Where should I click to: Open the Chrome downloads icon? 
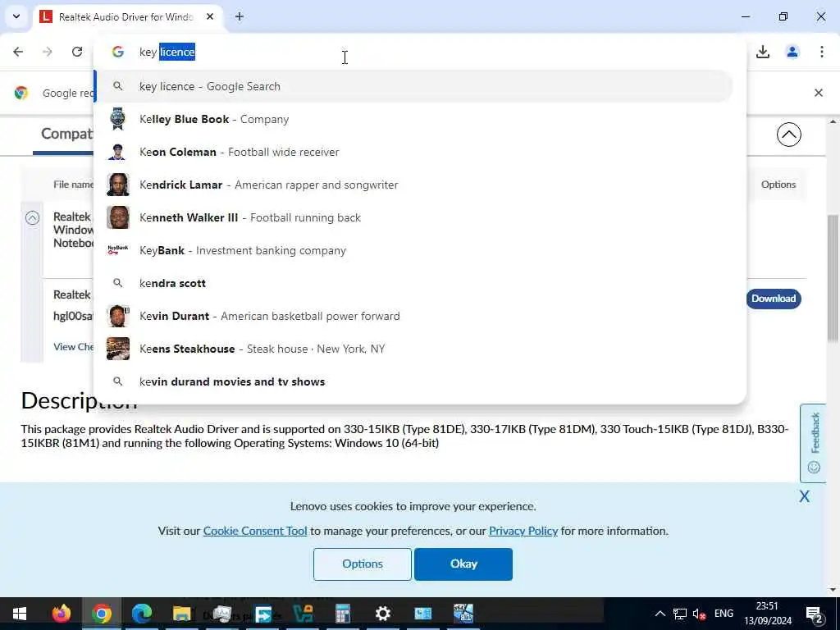click(x=763, y=52)
